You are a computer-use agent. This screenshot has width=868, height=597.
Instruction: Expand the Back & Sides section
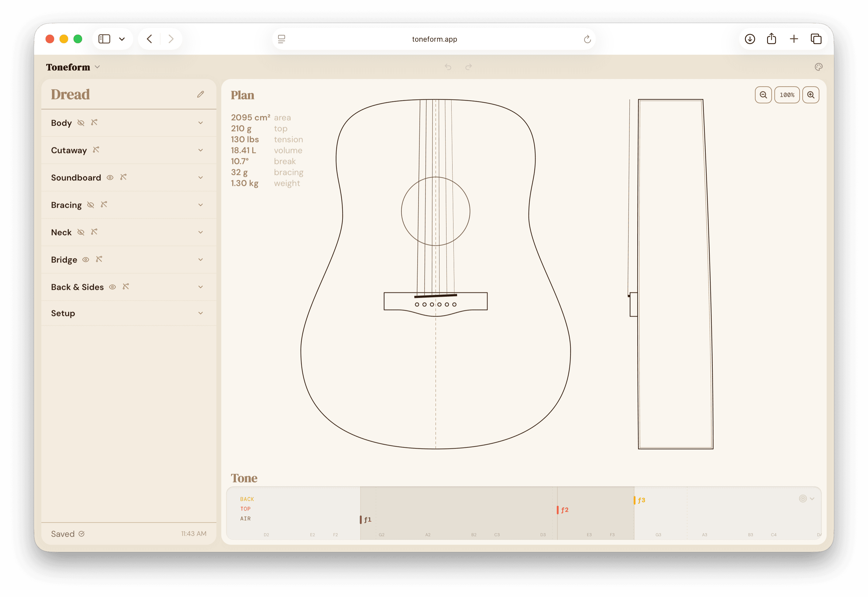click(201, 287)
